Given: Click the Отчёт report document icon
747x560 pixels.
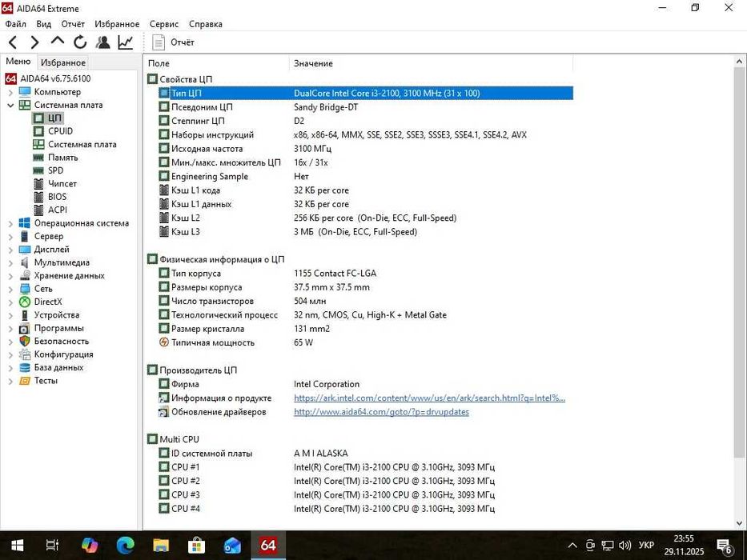Looking at the screenshot, I should click(x=159, y=42).
